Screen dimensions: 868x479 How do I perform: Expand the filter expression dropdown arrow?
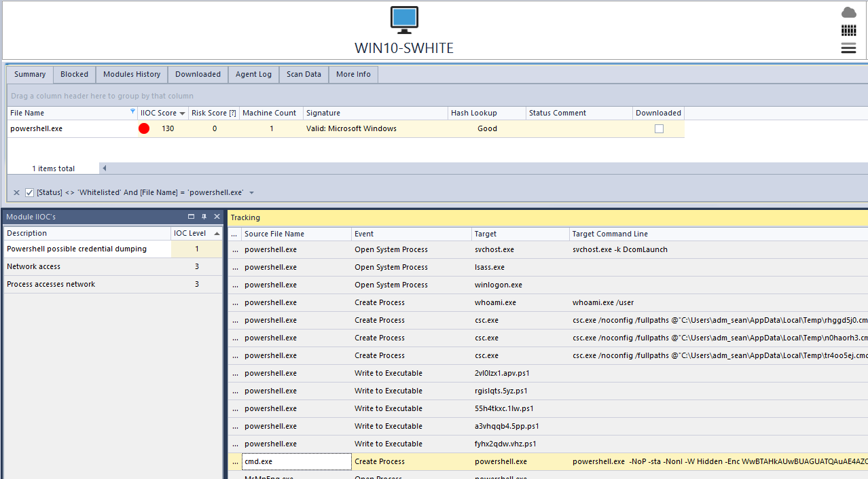[252, 193]
